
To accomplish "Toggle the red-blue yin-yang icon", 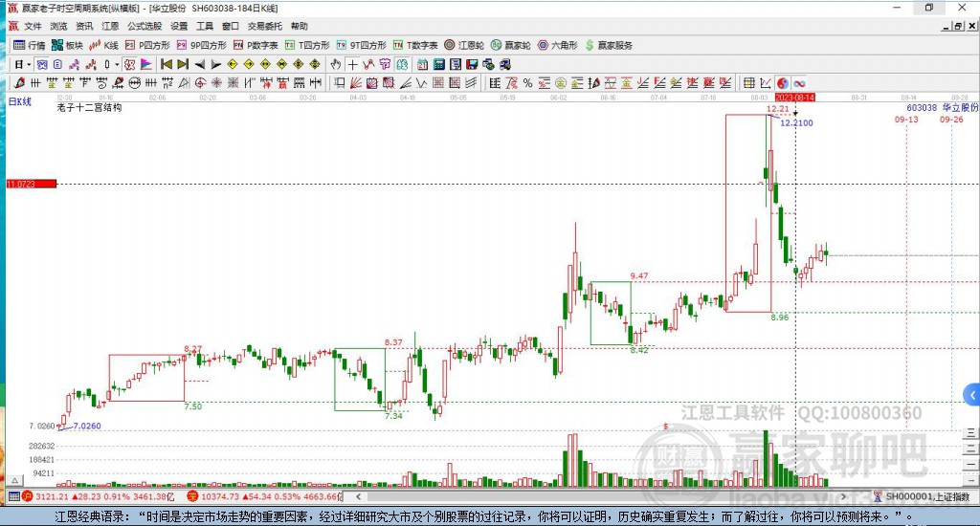I will click(783, 83).
